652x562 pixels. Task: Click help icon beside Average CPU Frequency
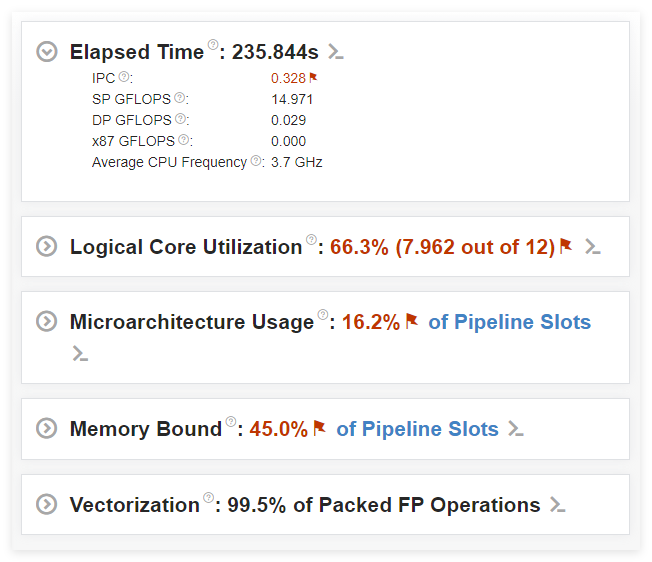pyautogui.click(x=257, y=161)
